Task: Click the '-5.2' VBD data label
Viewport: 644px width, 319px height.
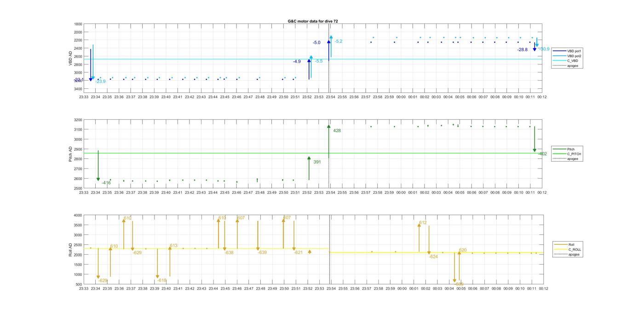Action: click(x=339, y=41)
